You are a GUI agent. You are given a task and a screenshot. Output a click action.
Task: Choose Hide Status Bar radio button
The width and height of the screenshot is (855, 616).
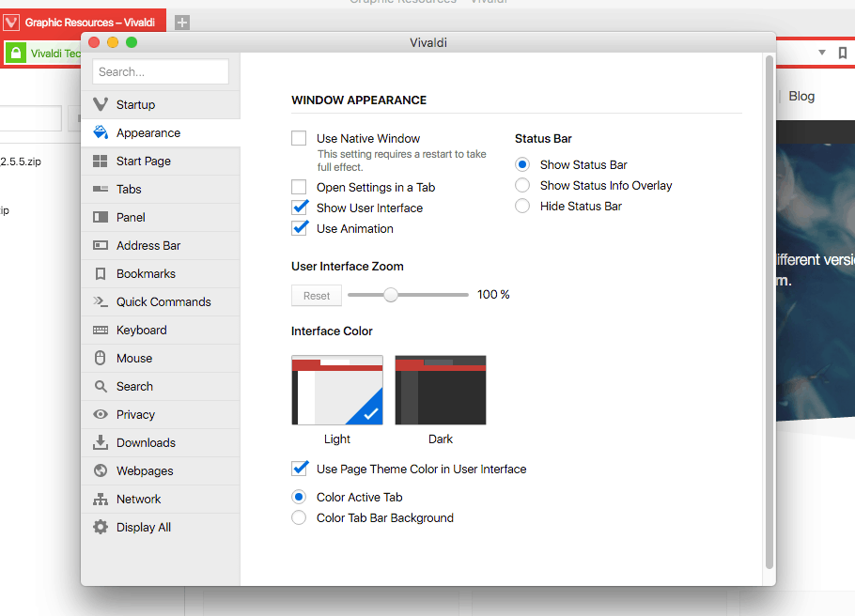pyautogui.click(x=522, y=206)
